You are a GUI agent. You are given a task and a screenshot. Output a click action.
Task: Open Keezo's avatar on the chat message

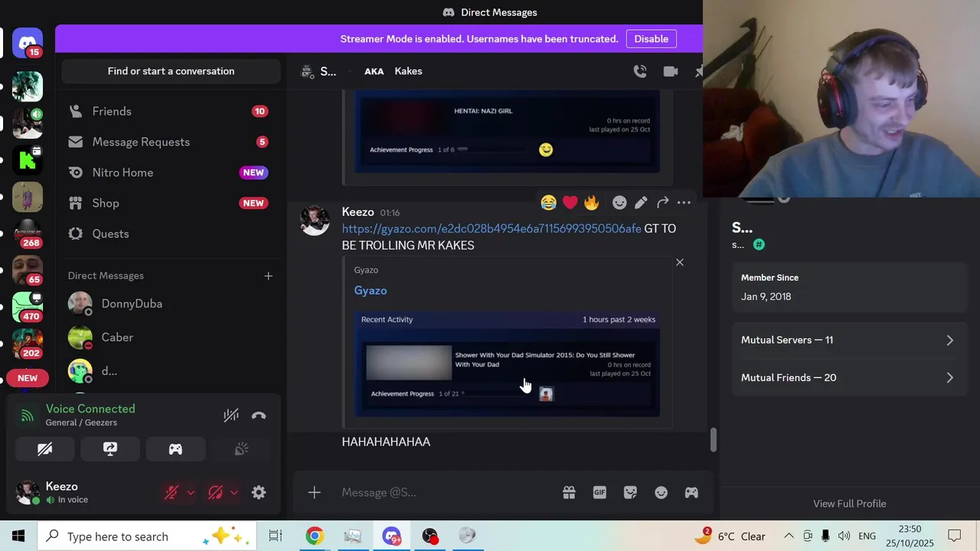coord(314,220)
